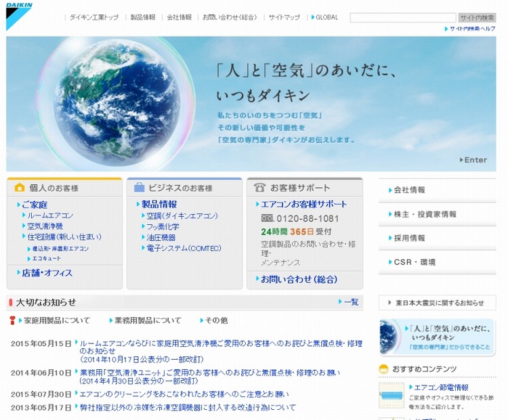Click the date 2014年06月10日
Image resolution: width=508 pixels, height=420 pixels.
point(41,373)
